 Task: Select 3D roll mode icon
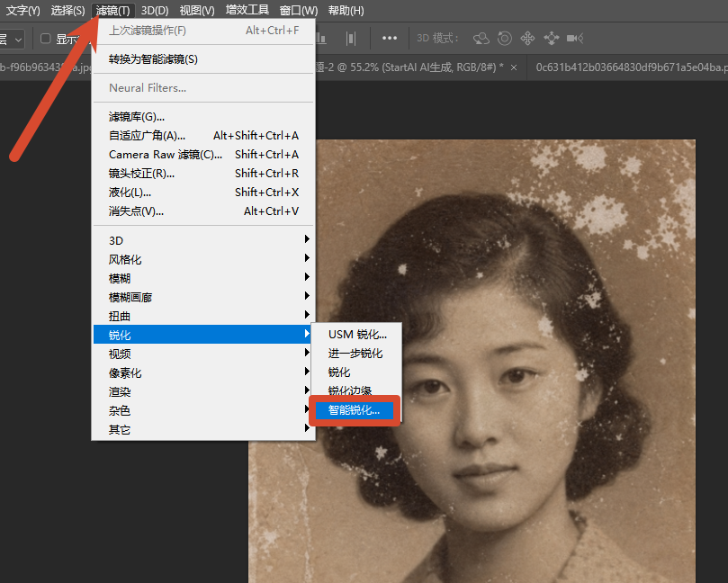(504, 38)
